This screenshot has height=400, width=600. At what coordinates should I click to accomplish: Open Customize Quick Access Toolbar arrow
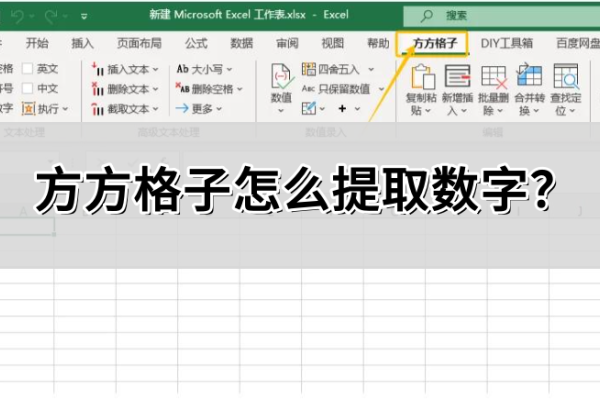pos(84,16)
